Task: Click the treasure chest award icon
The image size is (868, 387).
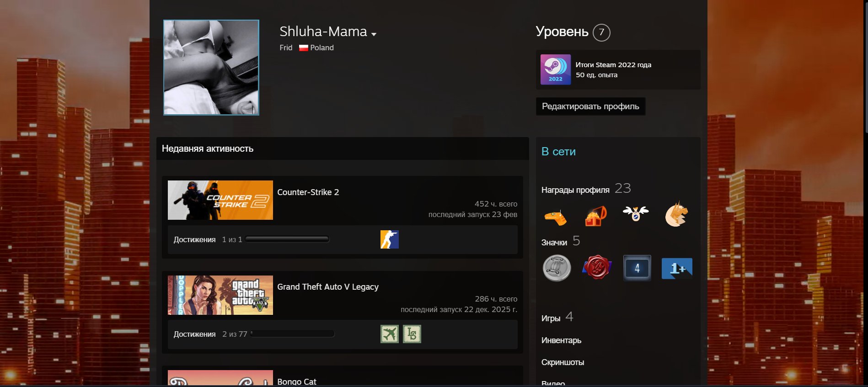Action: 596,216
